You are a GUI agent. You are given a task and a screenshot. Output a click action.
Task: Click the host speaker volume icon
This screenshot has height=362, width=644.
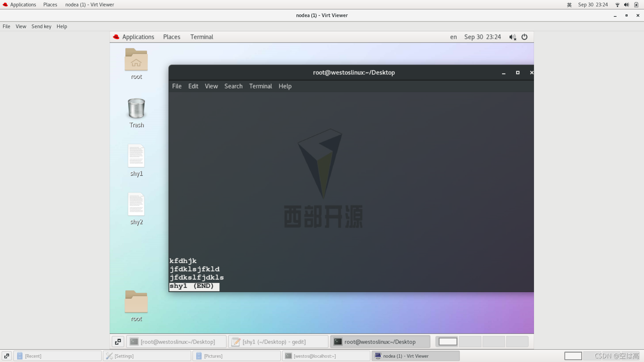tap(626, 5)
